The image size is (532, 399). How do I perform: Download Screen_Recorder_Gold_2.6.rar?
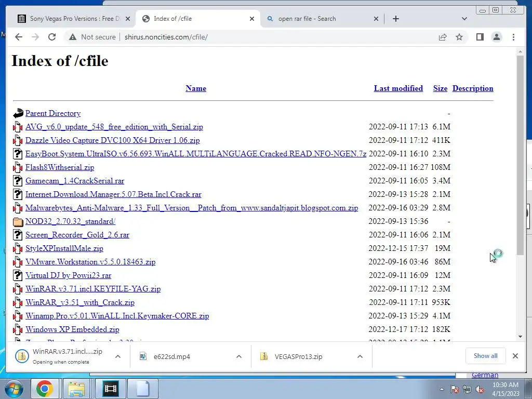tap(77, 235)
